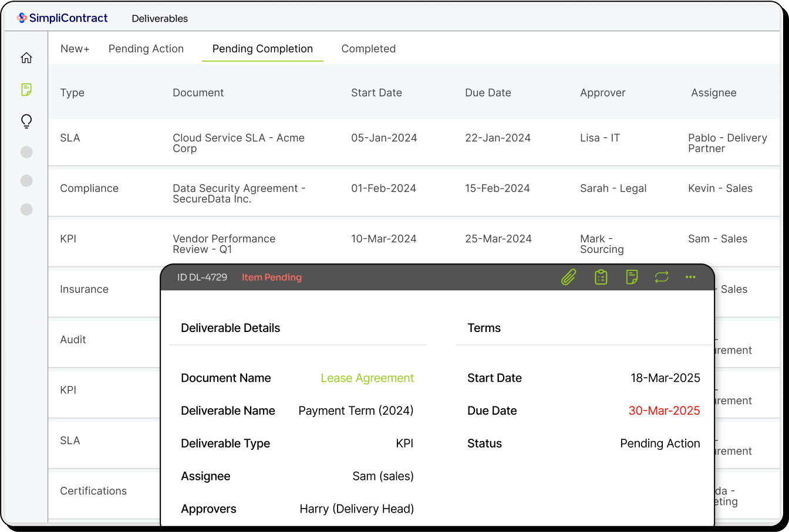
Task: Click the clipboard checklist icon on the deliverable card
Action: 601,277
